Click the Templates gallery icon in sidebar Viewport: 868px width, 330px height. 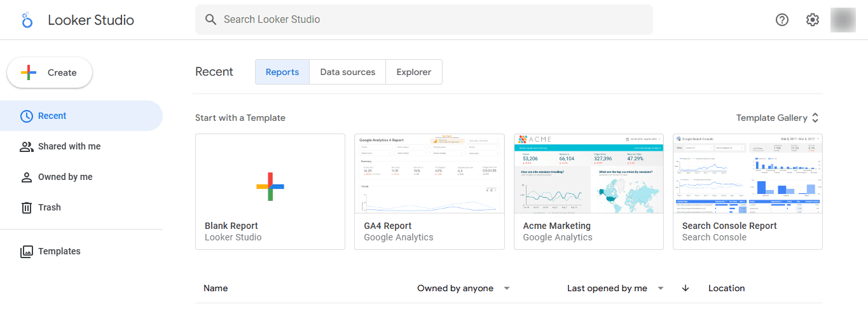[26, 251]
